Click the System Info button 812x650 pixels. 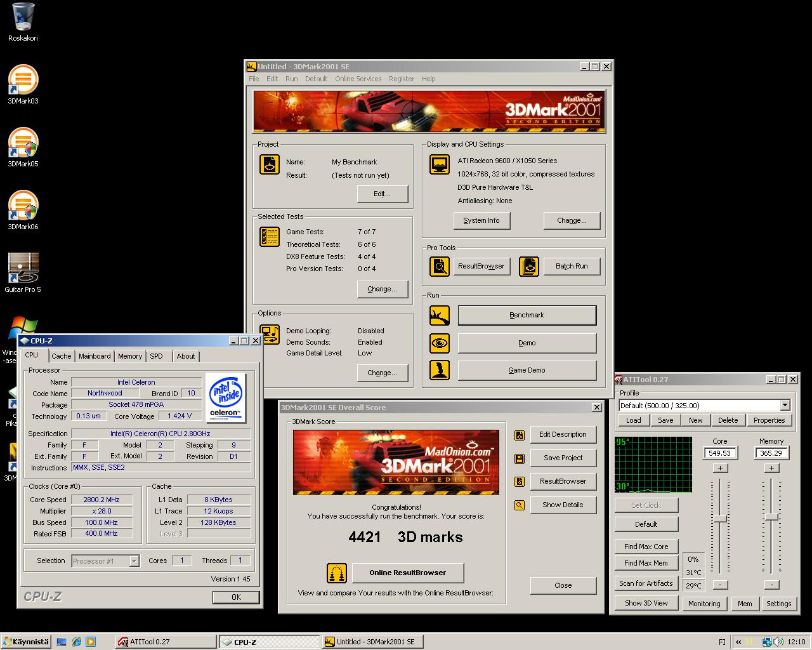coord(481,221)
